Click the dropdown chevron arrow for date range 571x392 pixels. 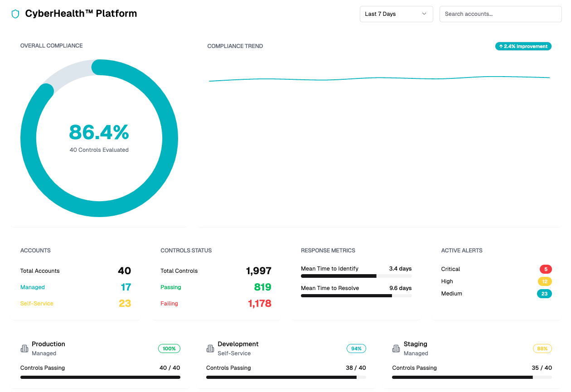(424, 14)
